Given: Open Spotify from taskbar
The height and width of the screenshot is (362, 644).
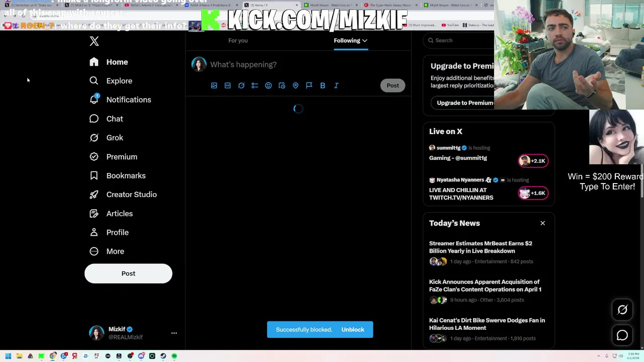Looking at the screenshot, I should tap(174, 356).
